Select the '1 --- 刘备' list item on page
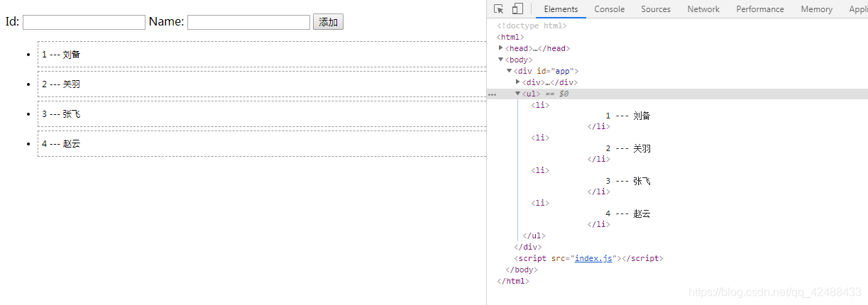This screenshot has width=868, height=305. (262, 54)
